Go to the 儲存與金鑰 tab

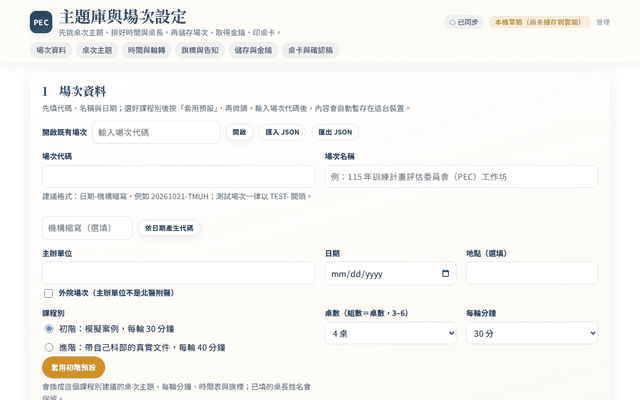253,50
